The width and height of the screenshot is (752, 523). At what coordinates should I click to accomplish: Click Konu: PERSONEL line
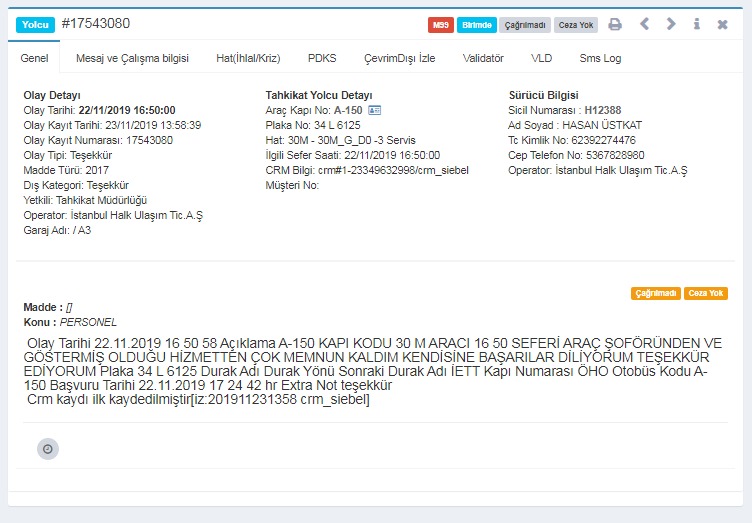(70, 322)
